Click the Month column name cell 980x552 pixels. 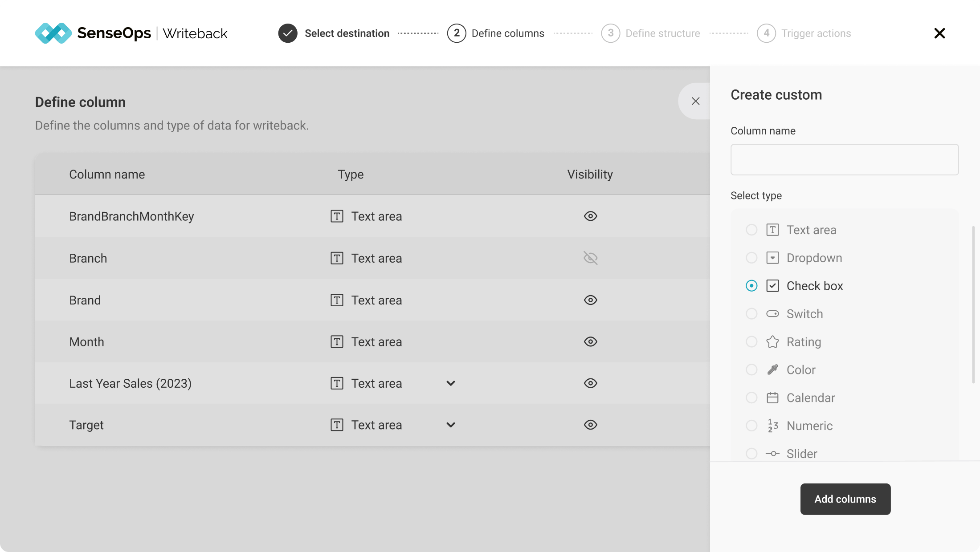[86, 342]
